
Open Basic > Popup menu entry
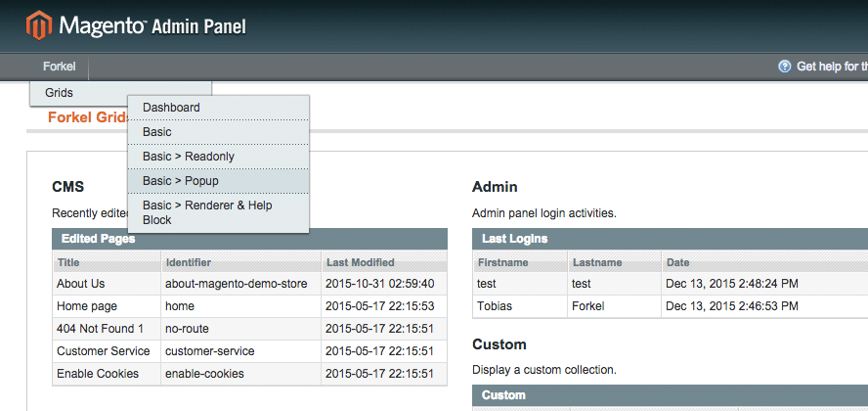[218, 181]
